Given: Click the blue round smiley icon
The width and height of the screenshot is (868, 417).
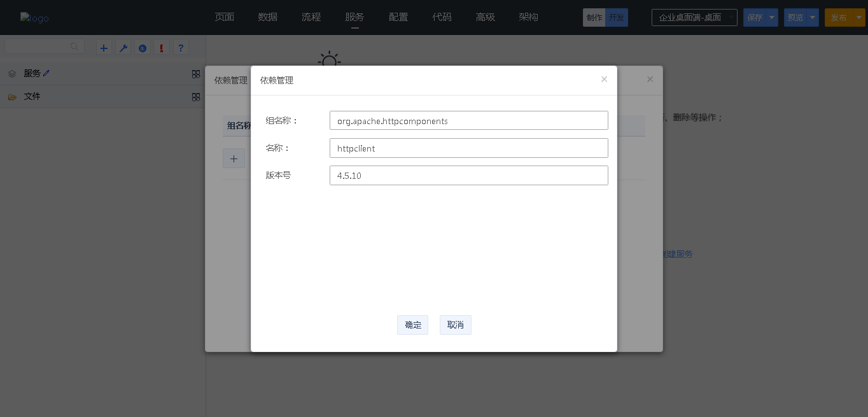Looking at the screenshot, I should click(143, 48).
